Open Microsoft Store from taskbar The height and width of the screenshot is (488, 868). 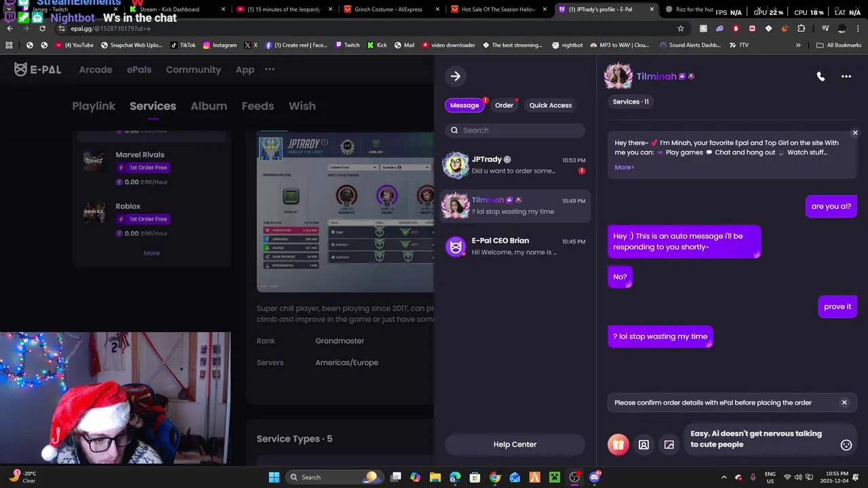(475, 477)
